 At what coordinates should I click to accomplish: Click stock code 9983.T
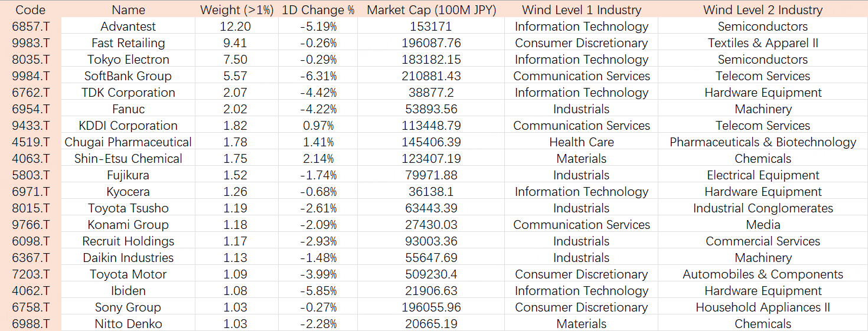click(30, 43)
